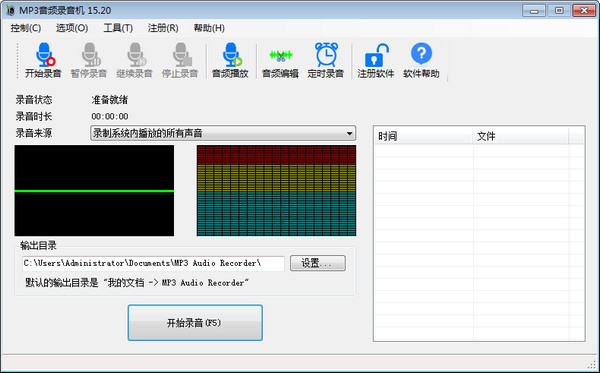Open the 选项(O) menu
The height and width of the screenshot is (373, 600).
[x=72, y=28]
